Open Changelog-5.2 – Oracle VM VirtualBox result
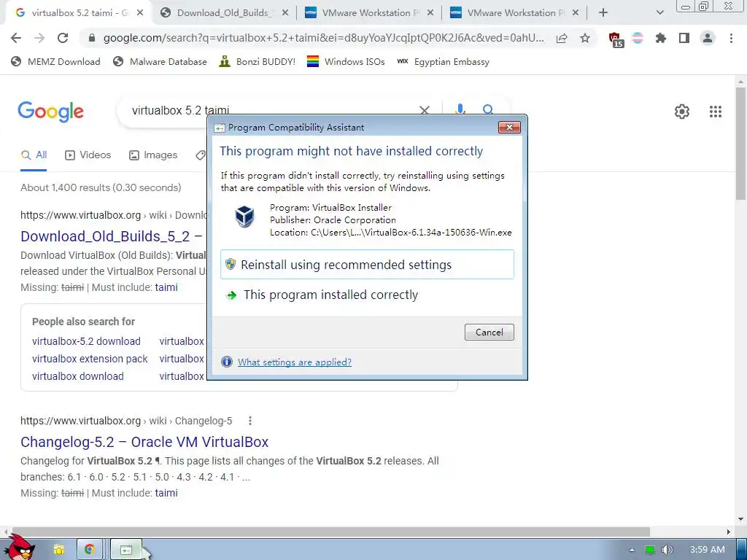Image resolution: width=747 pixels, height=560 pixels. pos(144,442)
